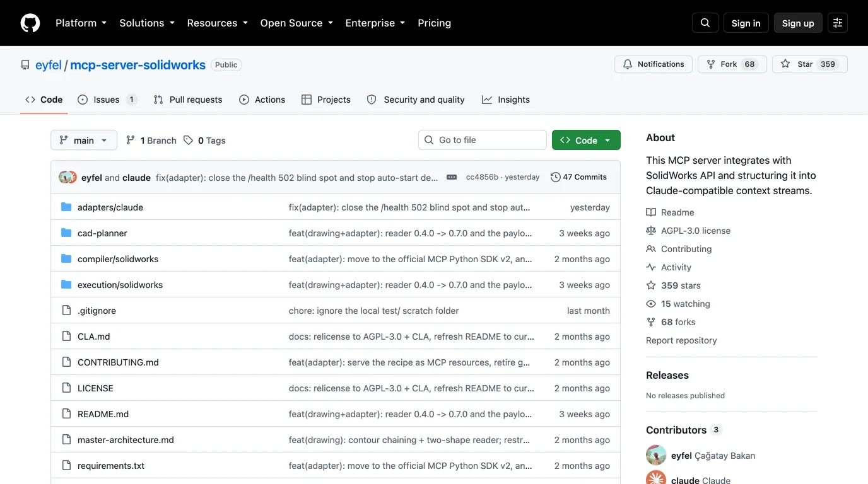Image resolution: width=868 pixels, height=484 pixels.
Task: Open the 47 Commits history link
Action: click(578, 177)
